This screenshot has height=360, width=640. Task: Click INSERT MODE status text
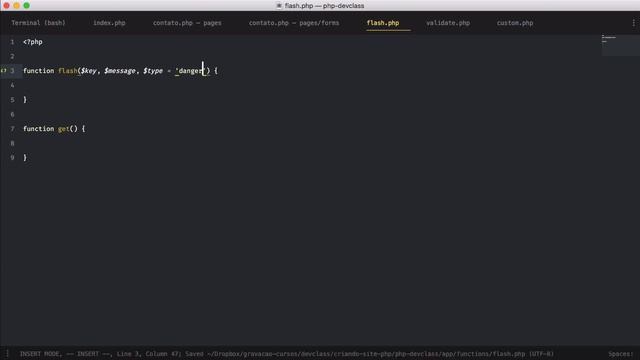coord(40,354)
